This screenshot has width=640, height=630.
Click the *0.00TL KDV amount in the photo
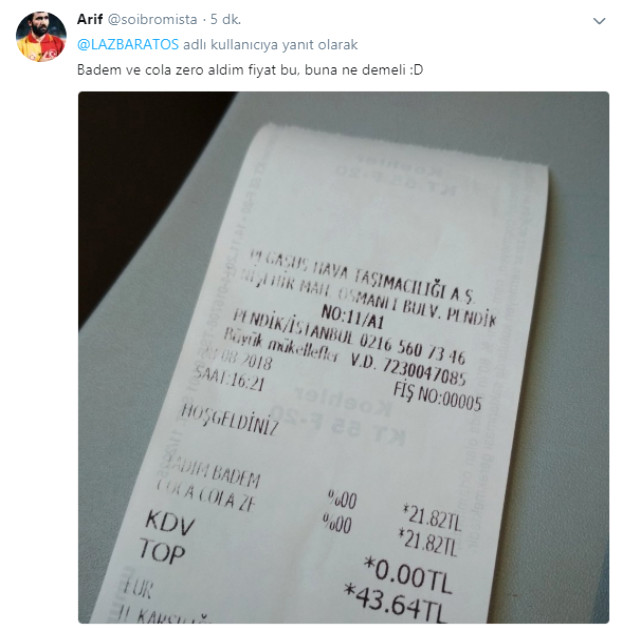(x=408, y=575)
